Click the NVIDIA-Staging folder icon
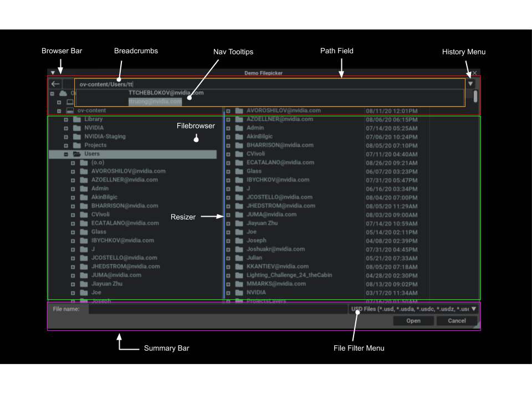 77,136
